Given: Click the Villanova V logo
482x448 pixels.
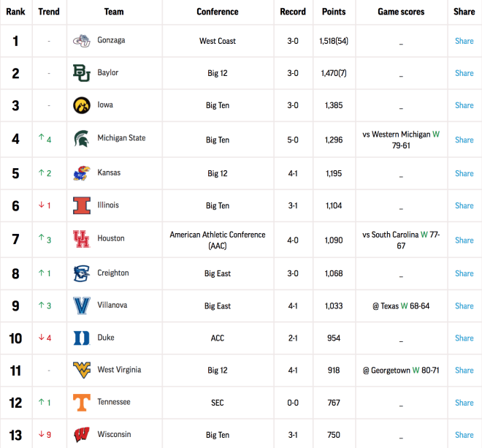Looking at the screenshot, I should point(82,305).
